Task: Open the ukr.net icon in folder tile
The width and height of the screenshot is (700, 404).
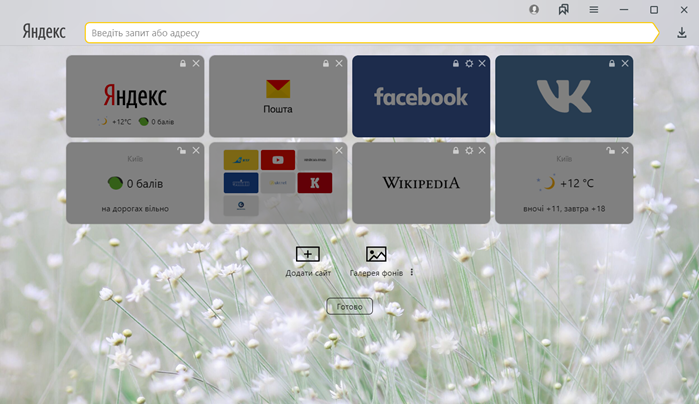Action: pyautogui.click(x=278, y=183)
